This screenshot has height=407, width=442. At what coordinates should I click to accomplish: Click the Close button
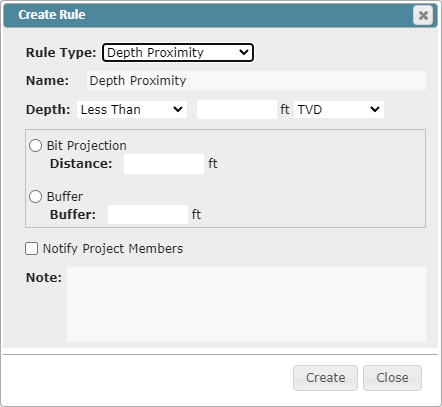point(392,378)
